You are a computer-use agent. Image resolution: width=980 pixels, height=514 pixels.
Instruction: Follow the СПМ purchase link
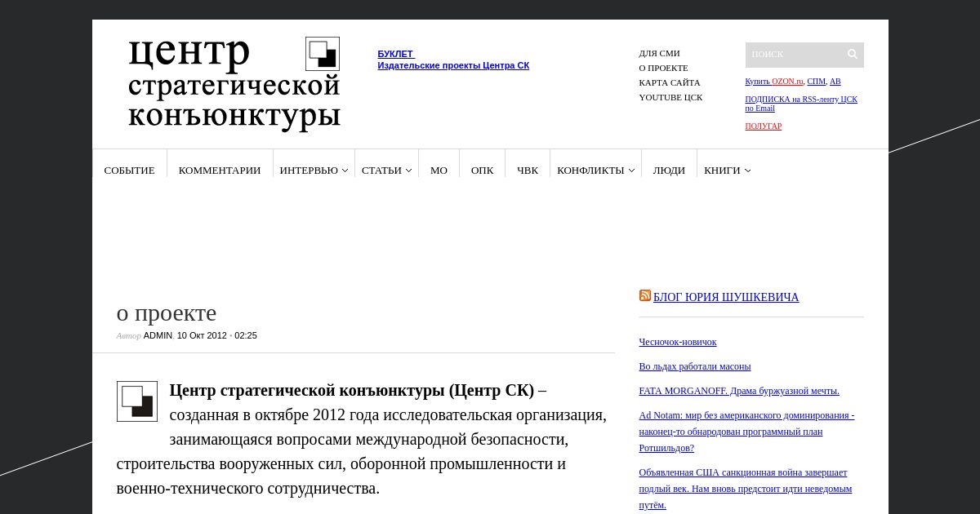tap(816, 82)
